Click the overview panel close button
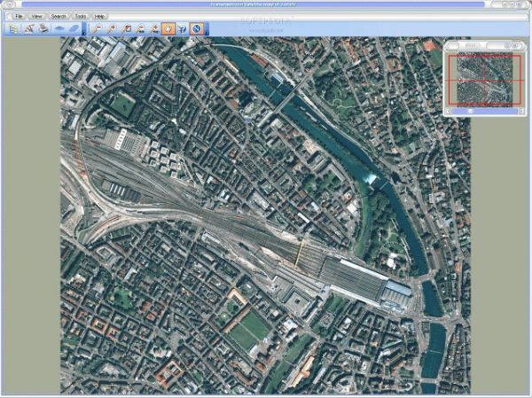This screenshot has height=398, width=532. tap(516, 45)
